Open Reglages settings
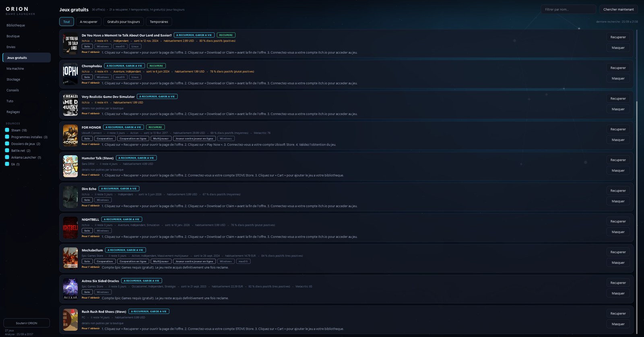The height and width of the screenshot is (337, 644). 27,112
